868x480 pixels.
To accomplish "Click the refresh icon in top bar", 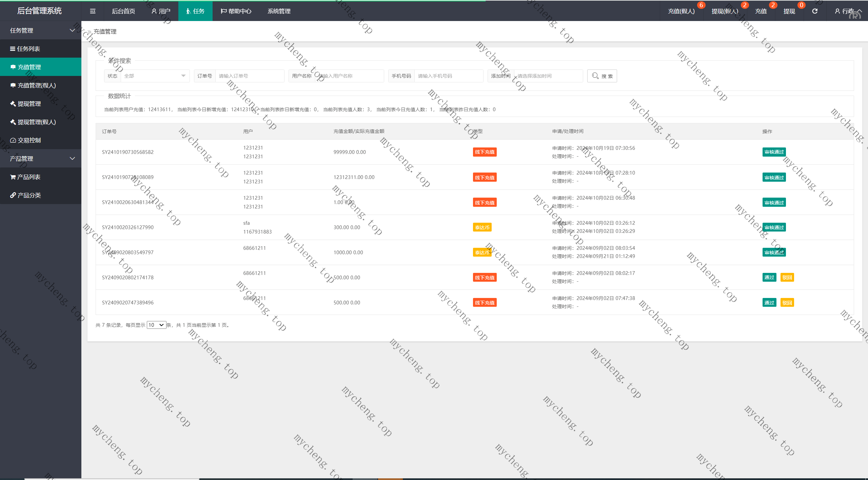I will pos(815,11).
